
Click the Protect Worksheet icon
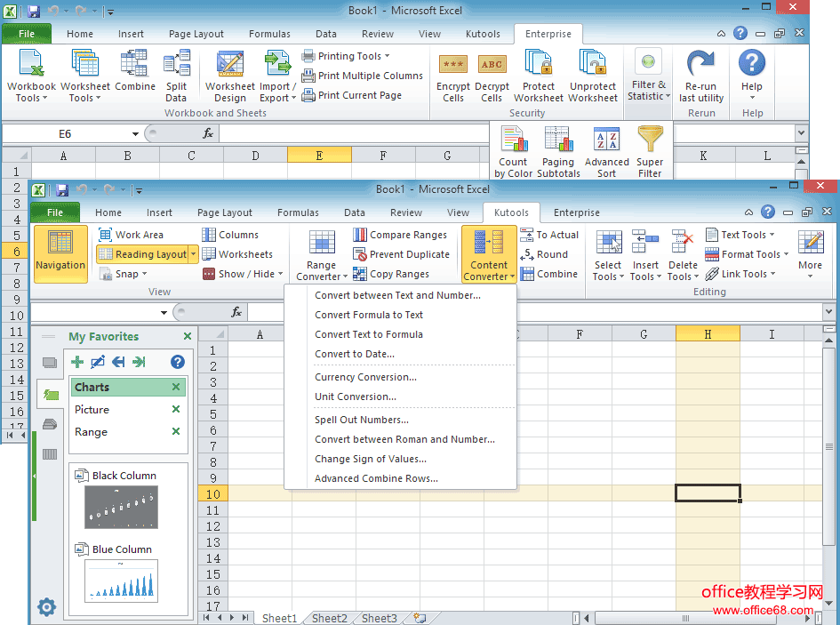tap(539, 66)
